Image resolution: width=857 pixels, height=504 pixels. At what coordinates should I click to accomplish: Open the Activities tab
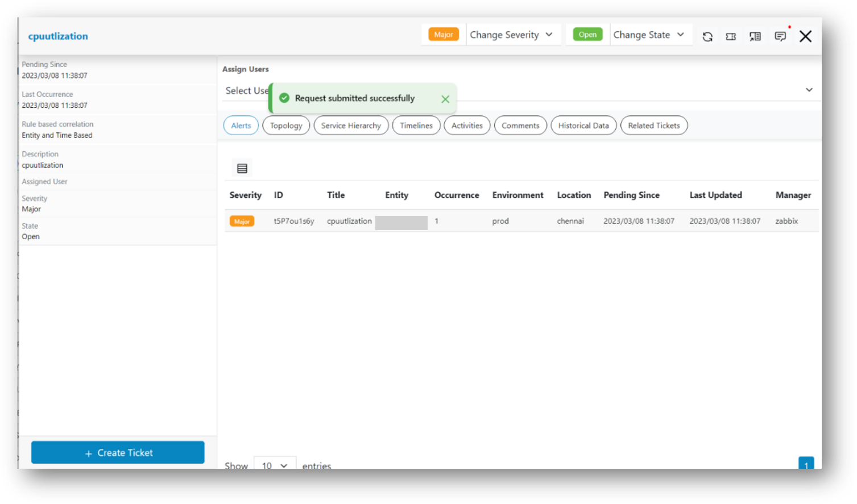(467, 126)
